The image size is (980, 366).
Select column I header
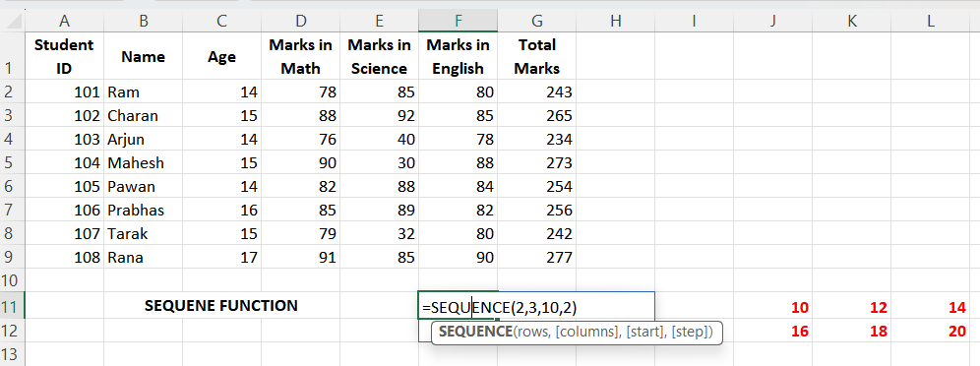(695, 21)
